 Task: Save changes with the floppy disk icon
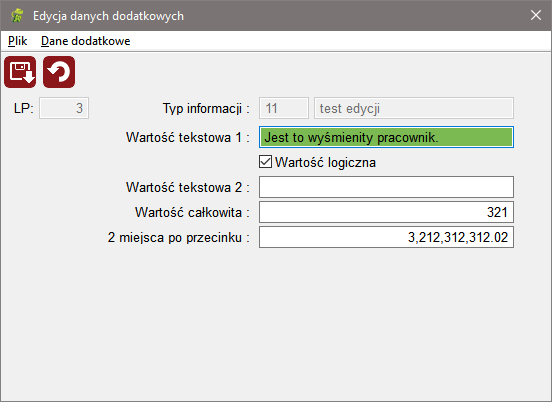click(x=20, y=72)
